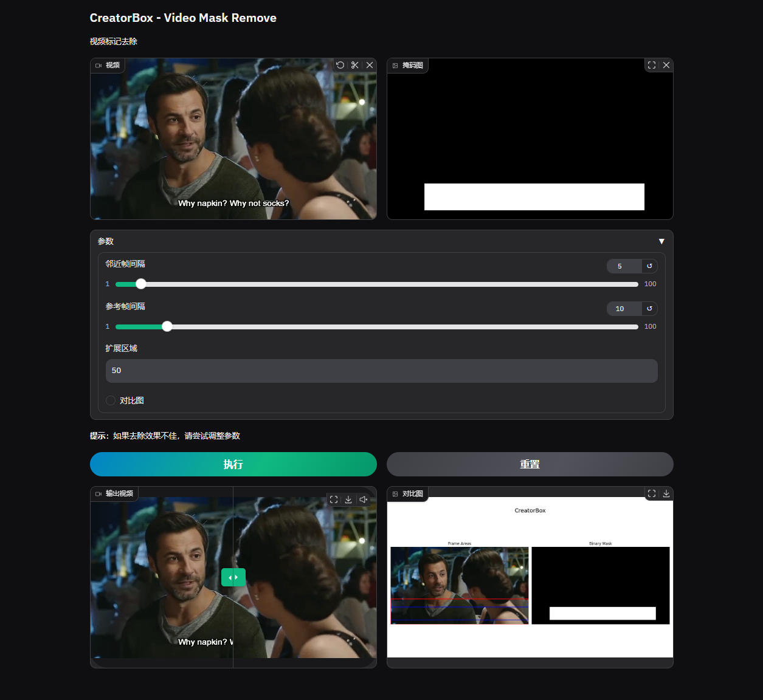Reset the 参考帧间隔 value to default

(649, 309)
